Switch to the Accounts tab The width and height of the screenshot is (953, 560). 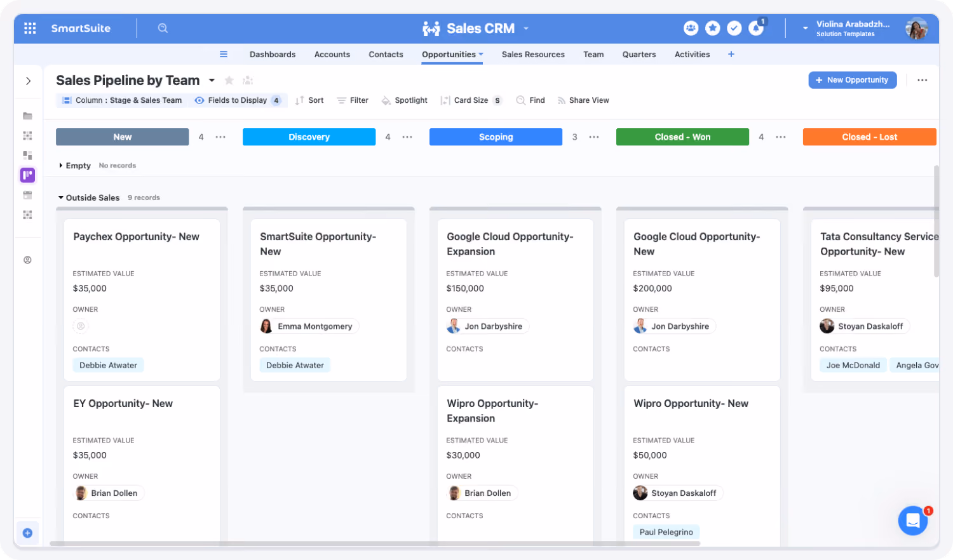tap(332, 55)
